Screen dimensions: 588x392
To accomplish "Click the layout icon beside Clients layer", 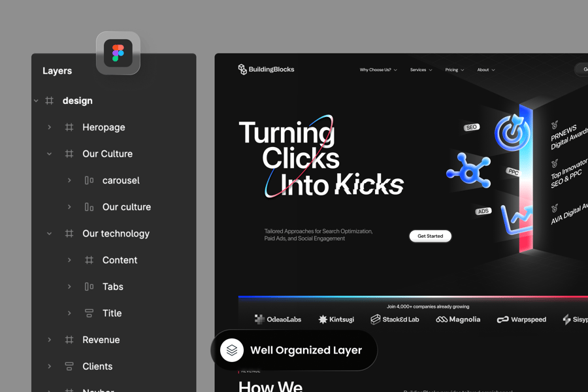I will tap(69, 367).
